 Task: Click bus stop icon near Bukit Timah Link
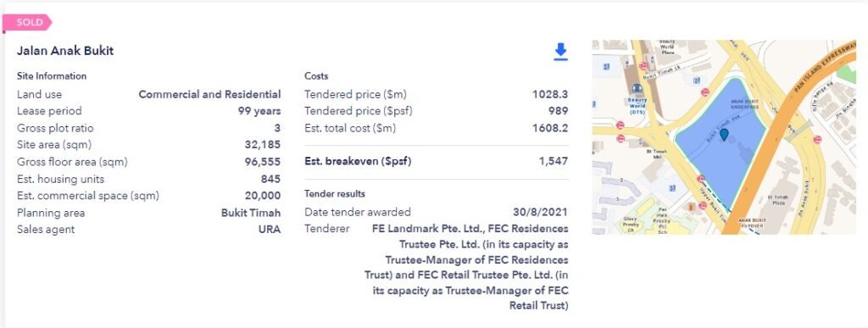[643, 66]
